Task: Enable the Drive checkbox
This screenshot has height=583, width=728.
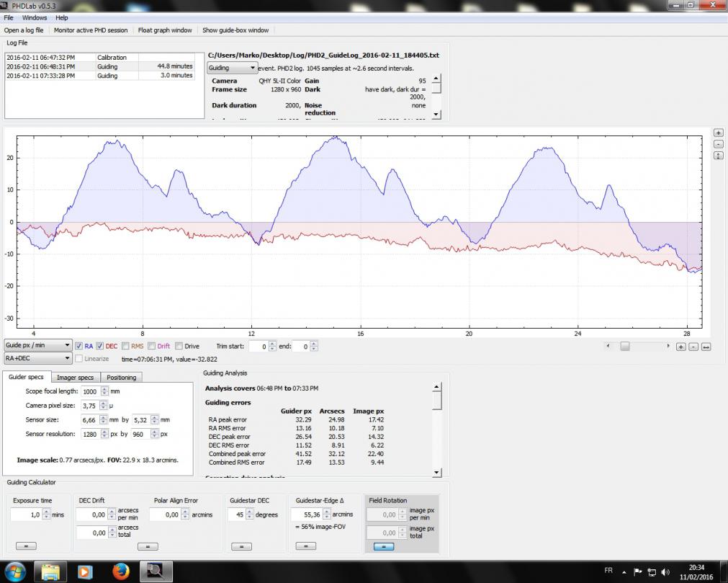Action: 179,346
